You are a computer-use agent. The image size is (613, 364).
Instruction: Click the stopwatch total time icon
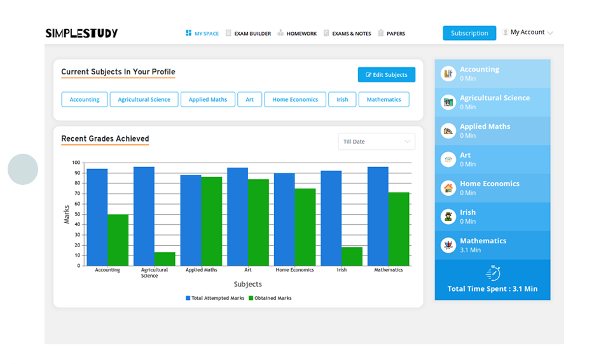click(x=493, y=273)
